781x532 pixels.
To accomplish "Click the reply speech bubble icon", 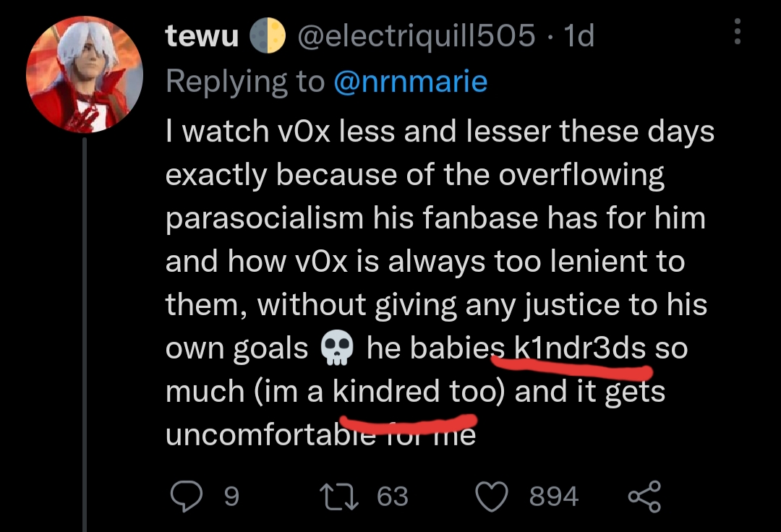I will (187, 496).
